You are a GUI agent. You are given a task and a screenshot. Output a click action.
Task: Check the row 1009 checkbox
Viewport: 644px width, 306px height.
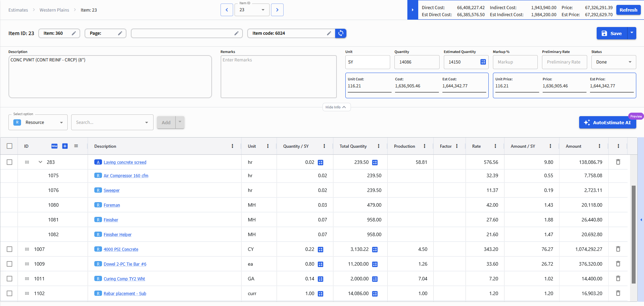pyautogui.click(x=9, y=264)
